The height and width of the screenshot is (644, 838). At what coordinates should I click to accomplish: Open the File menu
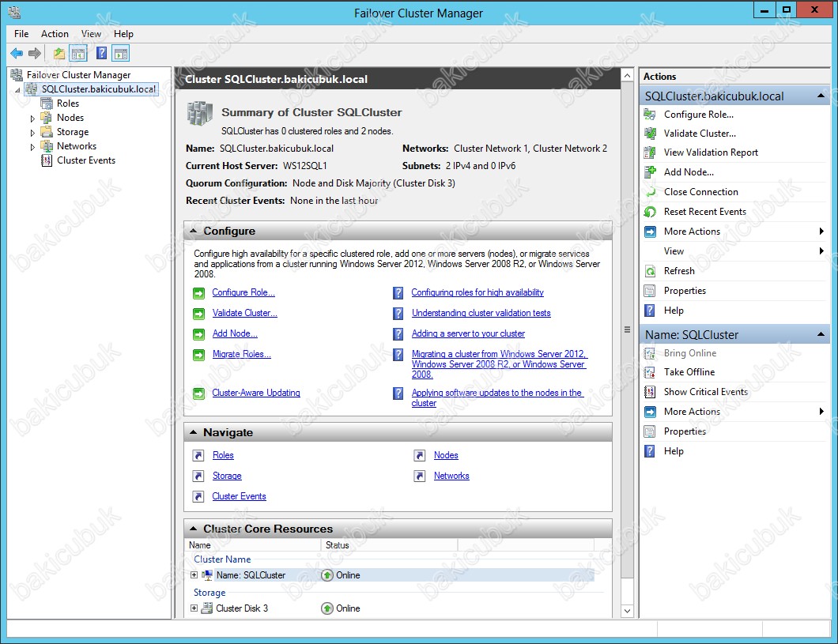tap(21, 34)
